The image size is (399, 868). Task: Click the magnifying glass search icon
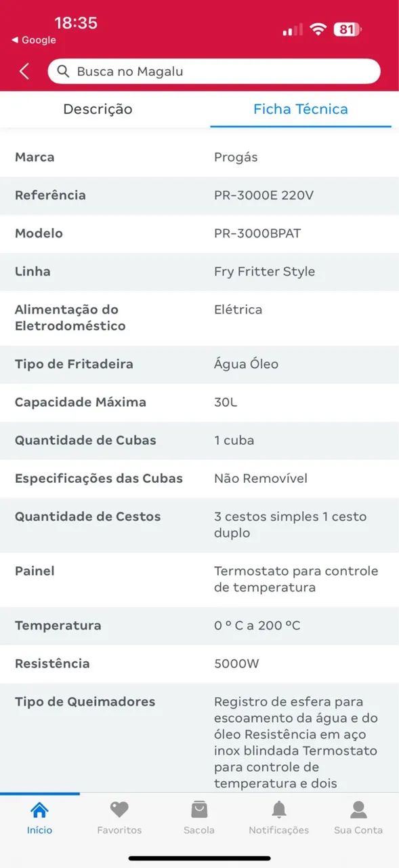(x=63, y=71)
